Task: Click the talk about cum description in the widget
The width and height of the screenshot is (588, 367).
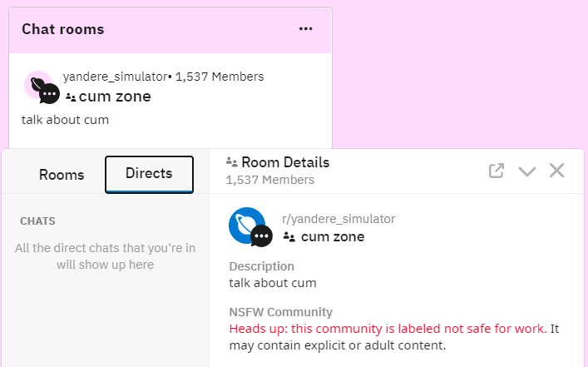Action: [x=65, y=120]
